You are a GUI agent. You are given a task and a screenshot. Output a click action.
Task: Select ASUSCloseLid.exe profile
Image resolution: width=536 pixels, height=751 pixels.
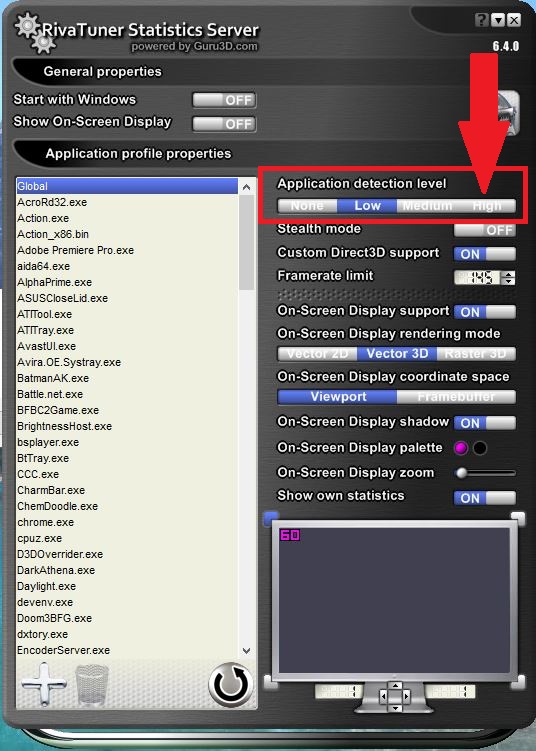pos(127,298)
